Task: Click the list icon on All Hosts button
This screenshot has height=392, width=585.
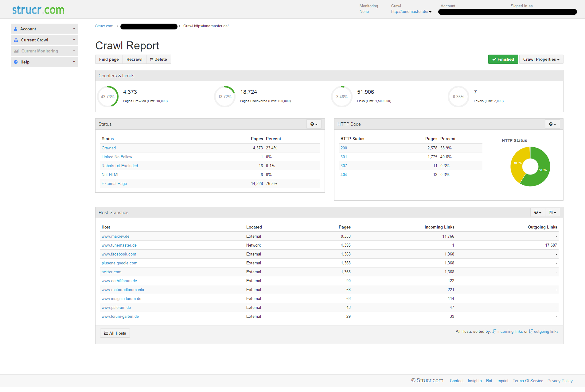Action: (x=106, y=333)
